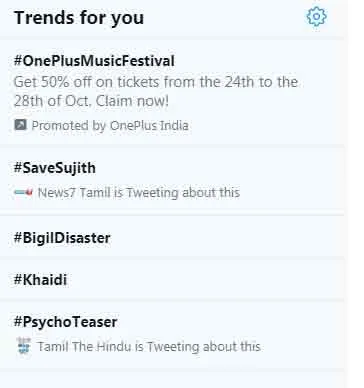Open trends settings gear icon
This screenshot has width=364, height=388.
[x=316, y=16]
